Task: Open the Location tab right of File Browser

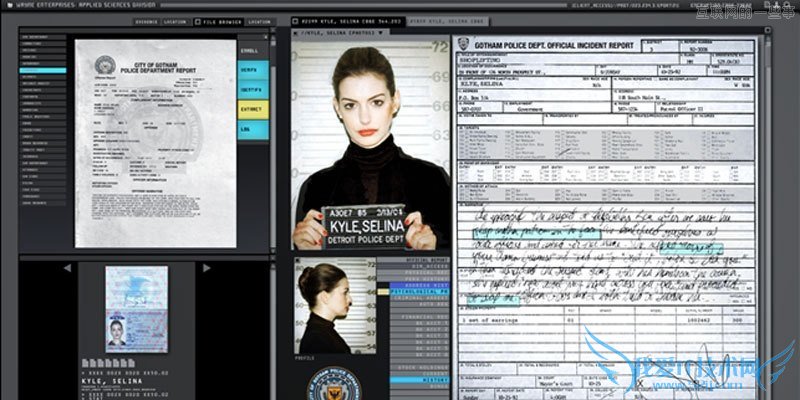Action: point(260,22)
